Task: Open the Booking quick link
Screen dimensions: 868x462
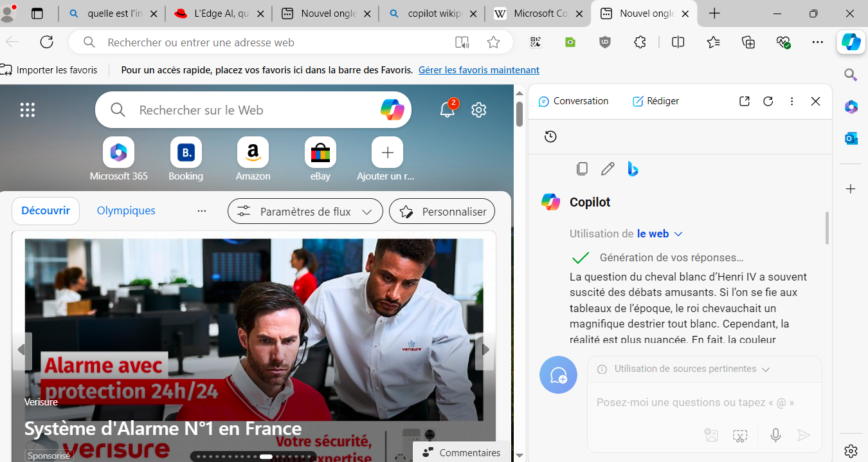Action: (186, 159)
